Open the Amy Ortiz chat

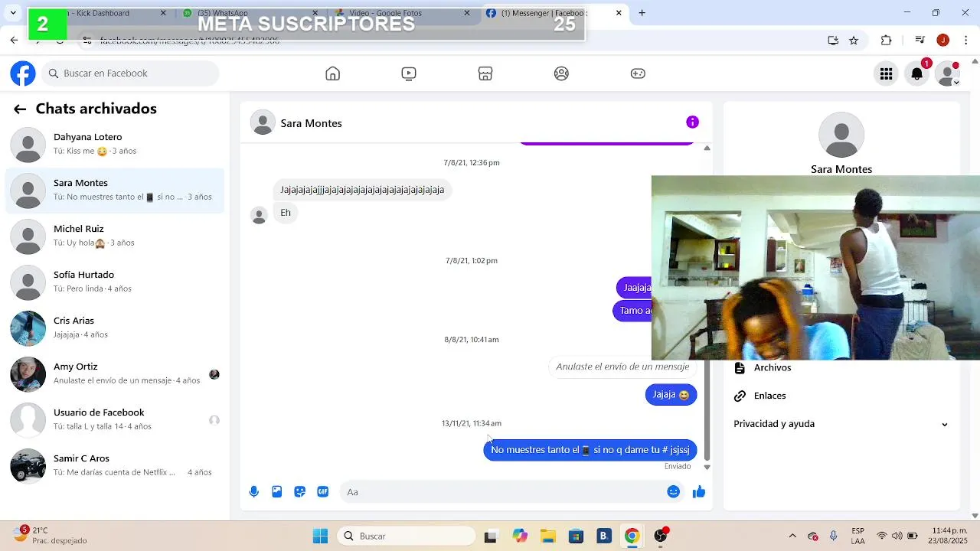115,373
